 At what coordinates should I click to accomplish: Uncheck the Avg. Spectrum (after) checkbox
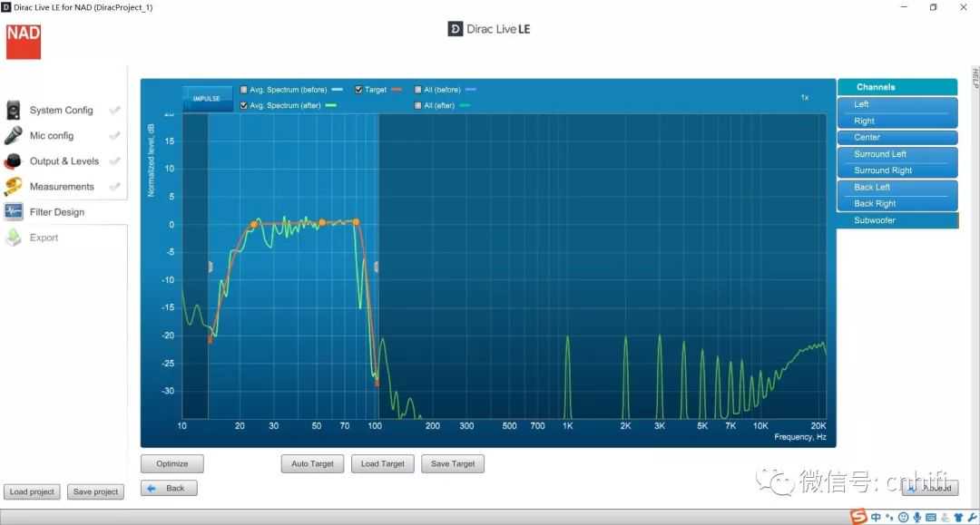coord(244,106)
